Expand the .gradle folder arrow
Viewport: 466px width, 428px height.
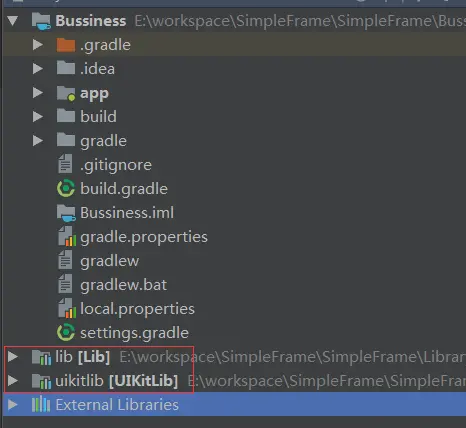pyautogui.click(x=38, y=45)
